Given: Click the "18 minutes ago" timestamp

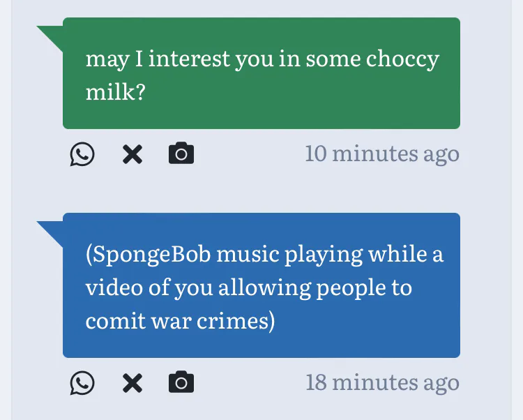Looking at the screenshot, I should pyautogui.click(x=383, y=383).
